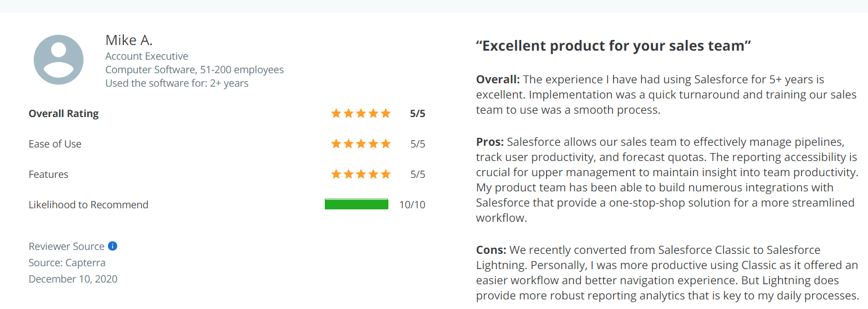Viewport: 868px width, 309px height.
Task: Click the Reviewer Source label
Action: 66,247
